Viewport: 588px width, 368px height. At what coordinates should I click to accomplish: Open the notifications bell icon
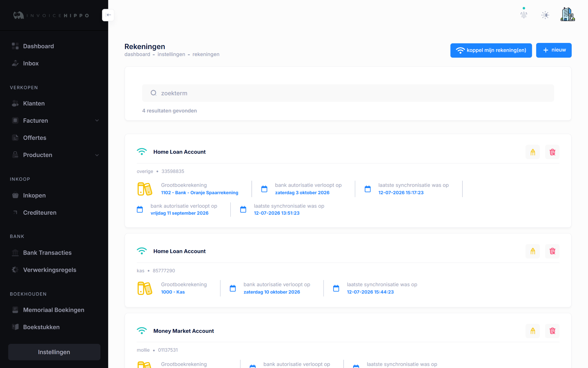(524, 15)
